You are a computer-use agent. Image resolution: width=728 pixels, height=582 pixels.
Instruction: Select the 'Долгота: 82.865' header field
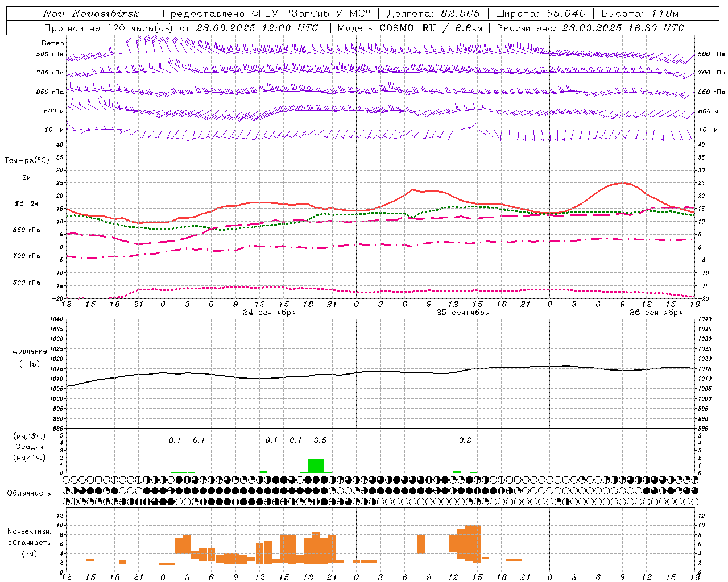433,14
